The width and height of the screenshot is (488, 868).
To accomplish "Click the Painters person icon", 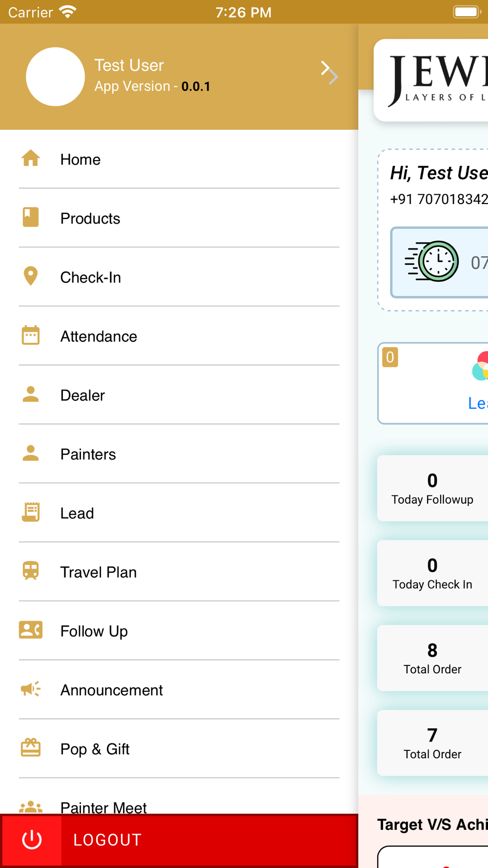I will coord(31,454).
